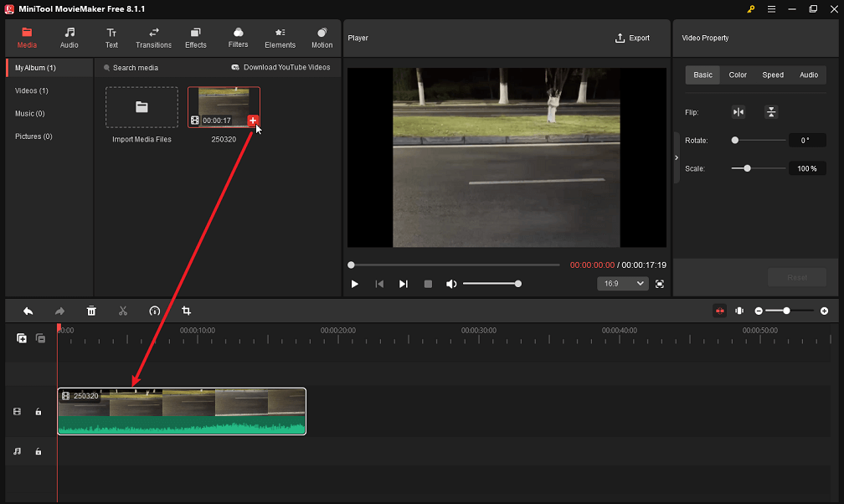Click the Play button

click(355, 284)
